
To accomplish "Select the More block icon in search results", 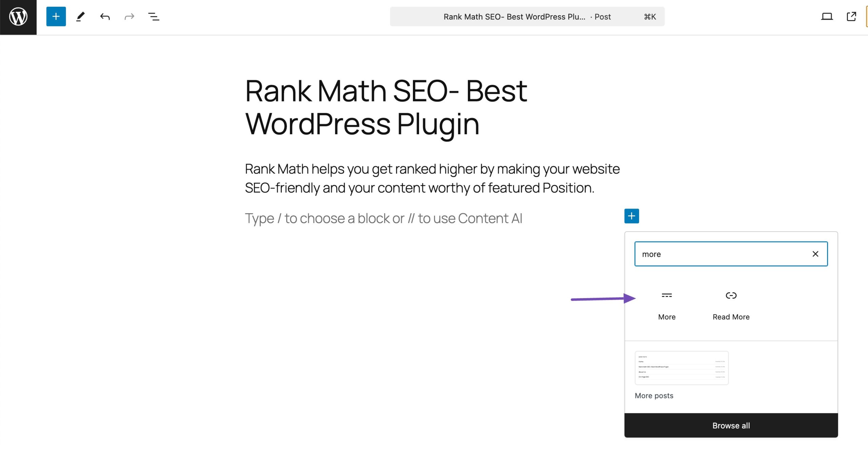I will (667, 295).
